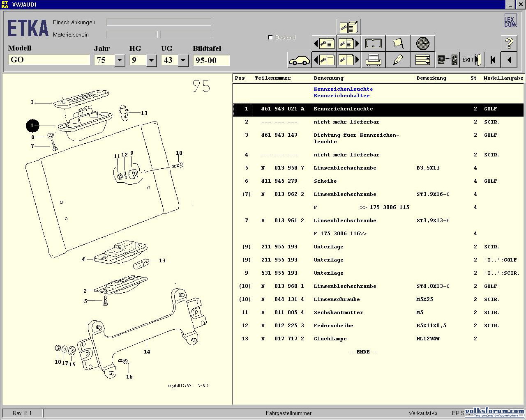Select row Linsenblechschraube ST3,9X13-F
This screenshot has height=420, width=526.
click(378, 220)
